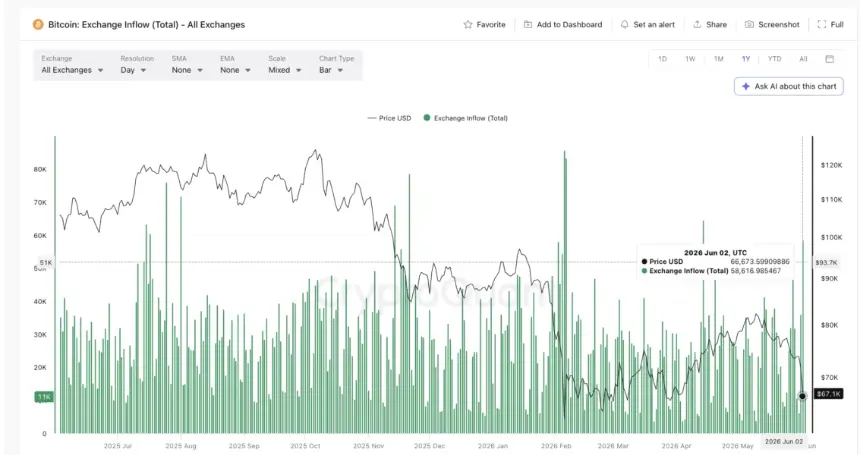Click the Set an alert bell icon

pyautogui.click(x=624, y=25)
